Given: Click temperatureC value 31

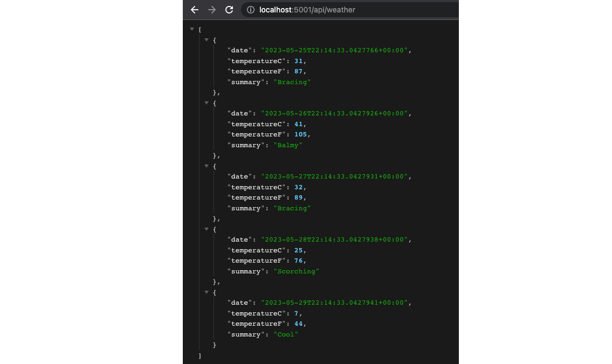Looking at the screenshot, I should 299,61.
